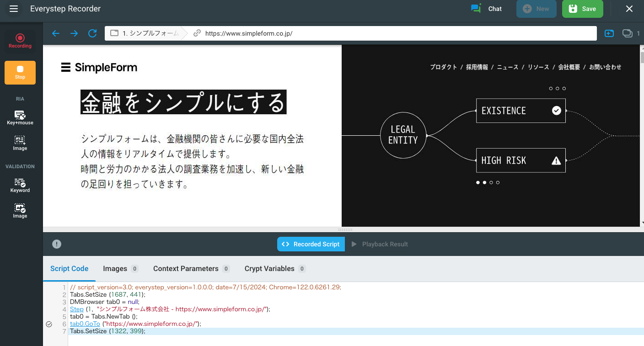Click the checkmark icon beside line 6
The image size is (644, 346).
coord(49,324)
